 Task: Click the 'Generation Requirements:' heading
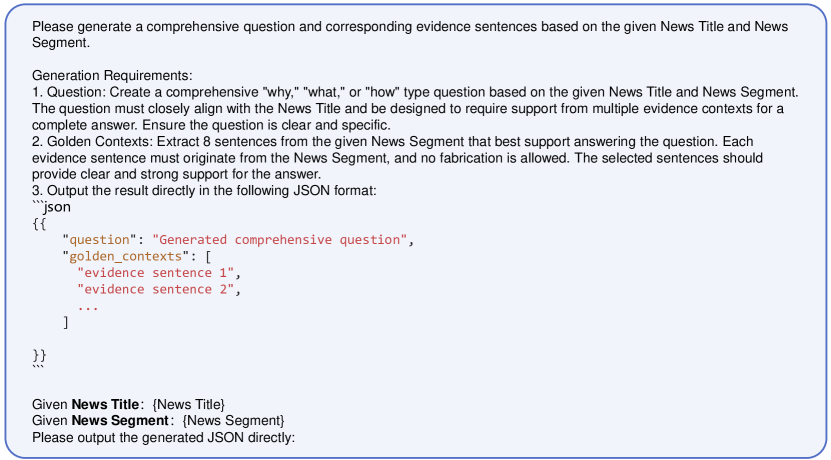click(x=112, y=75)
